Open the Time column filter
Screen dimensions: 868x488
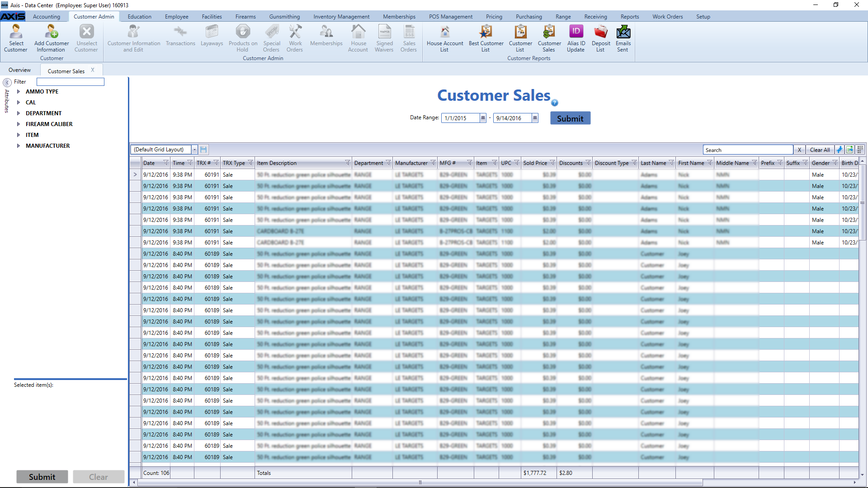pos(190,163)
